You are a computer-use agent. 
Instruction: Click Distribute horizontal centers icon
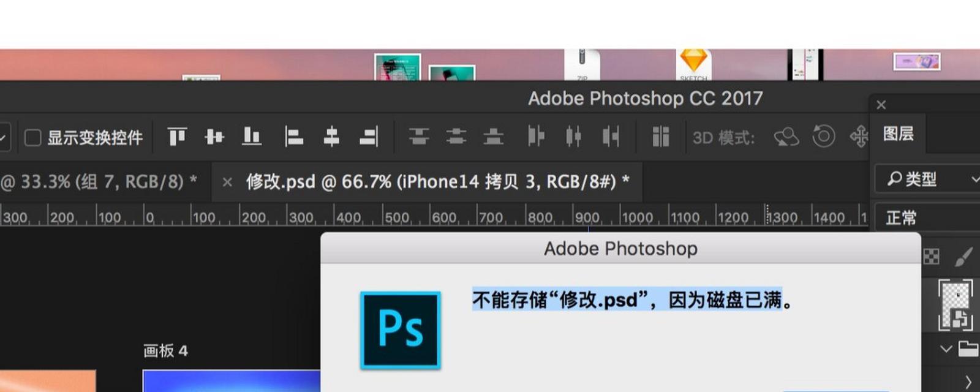[573, 136]
